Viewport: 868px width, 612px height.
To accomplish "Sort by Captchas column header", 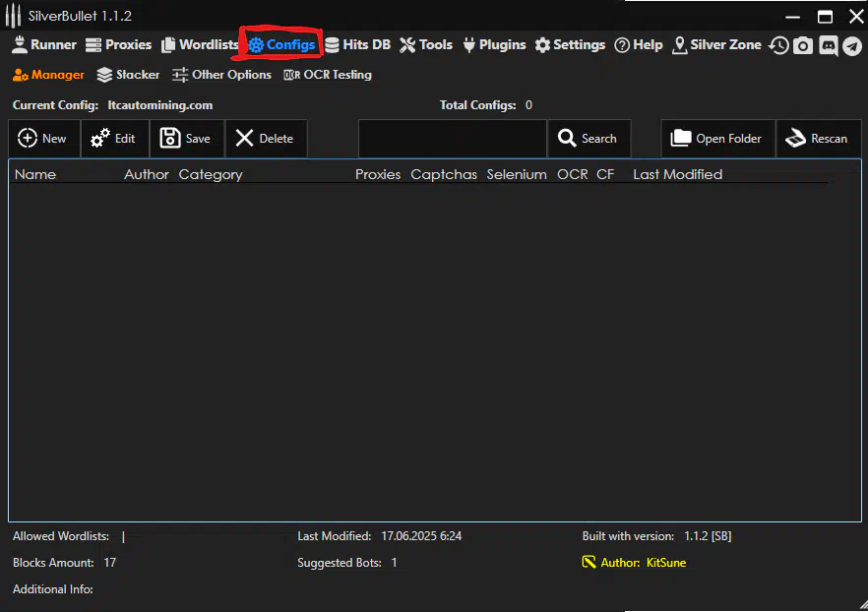I will point(444,174).
